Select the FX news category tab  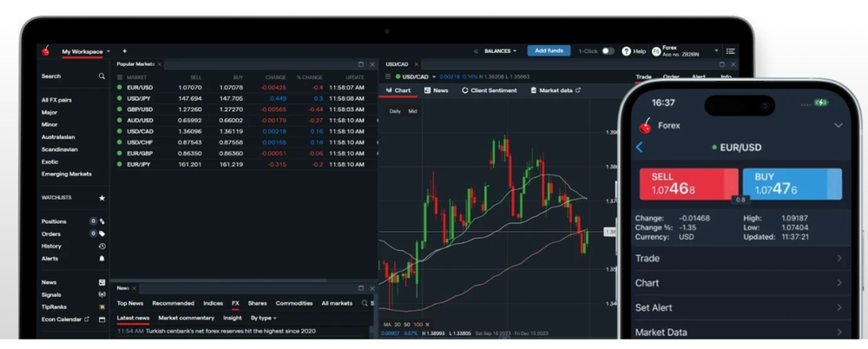(235, 303)
